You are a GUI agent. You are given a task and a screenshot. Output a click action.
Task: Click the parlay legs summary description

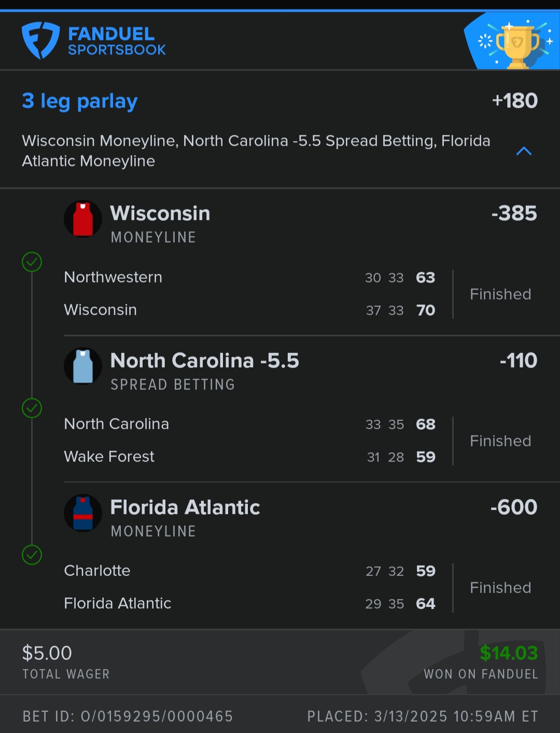(256, 151)
